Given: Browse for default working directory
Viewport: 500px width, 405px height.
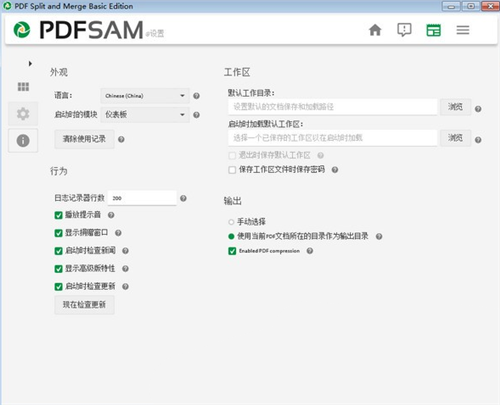Looking at the screenshot, I should click(455, 107).
